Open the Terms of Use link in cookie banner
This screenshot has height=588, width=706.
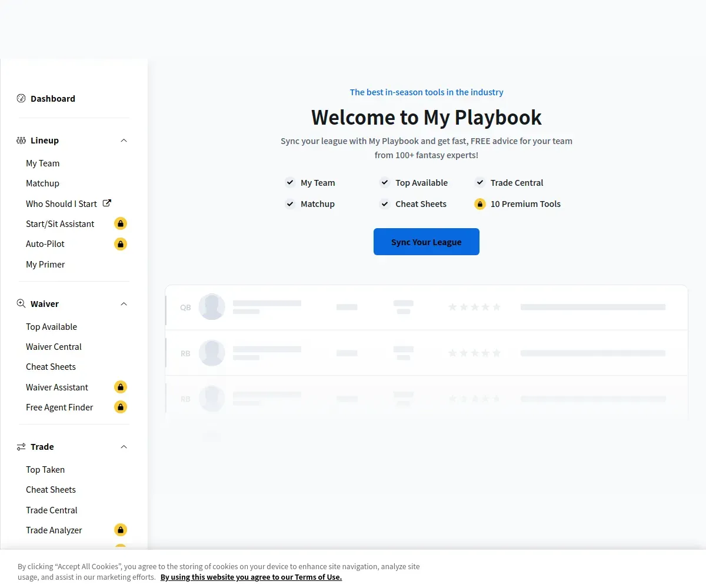pyautogui.click(x=251, y=577)
